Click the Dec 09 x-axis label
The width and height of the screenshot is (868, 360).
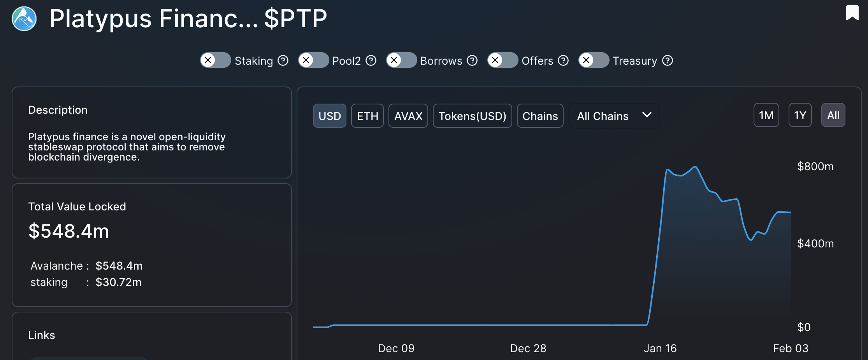coord(396,348)
